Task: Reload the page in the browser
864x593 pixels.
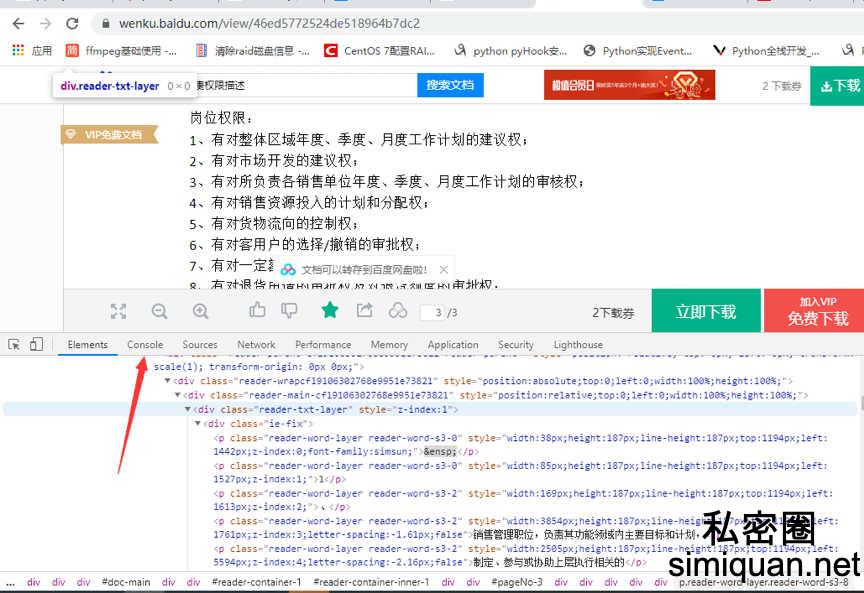Action: click(72, 23)
